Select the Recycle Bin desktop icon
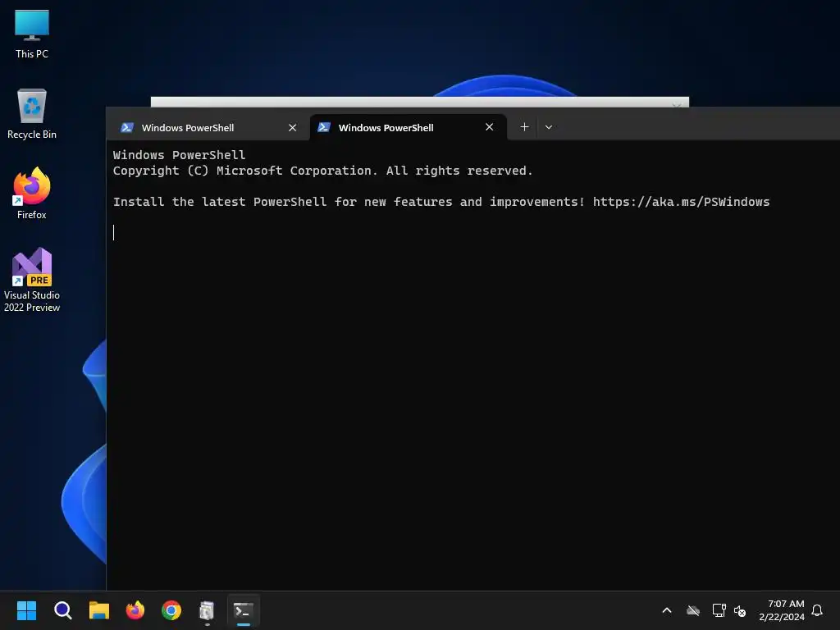The image size is (840, 630). pyautogui.click(x=32, y=114)
